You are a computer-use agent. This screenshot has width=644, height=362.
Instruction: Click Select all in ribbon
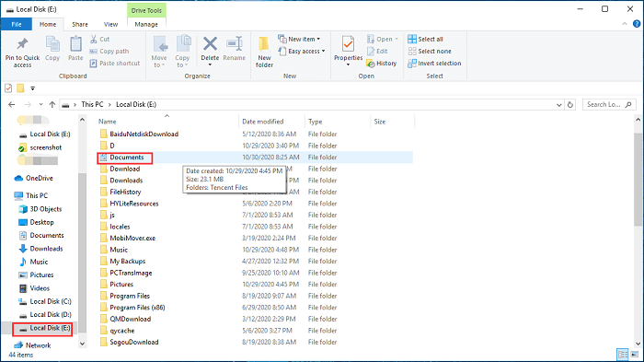[425, 39]
